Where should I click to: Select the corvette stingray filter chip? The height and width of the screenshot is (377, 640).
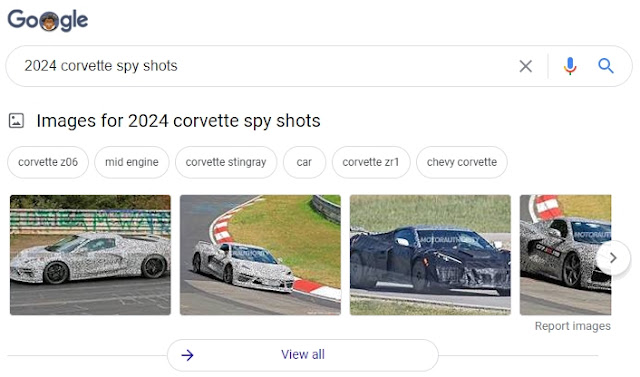(x=226, y=162)
